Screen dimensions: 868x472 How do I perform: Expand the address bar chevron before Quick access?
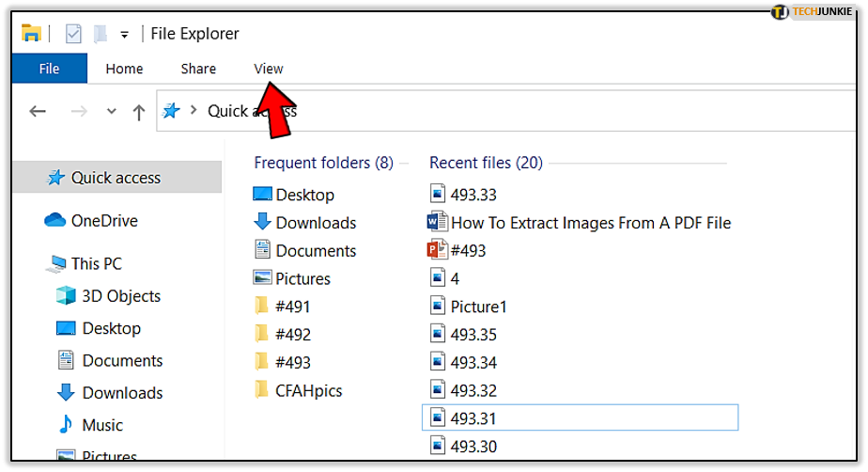coord(194,110)
